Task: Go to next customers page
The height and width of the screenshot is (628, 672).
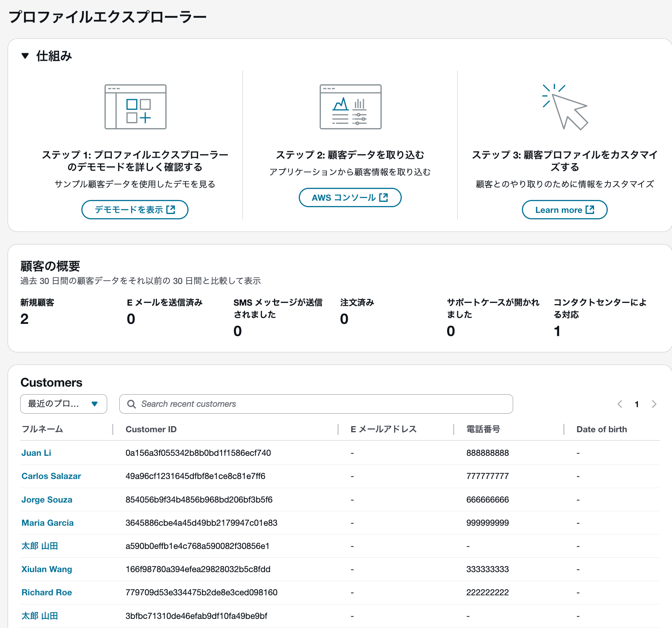Action: click(654, 404)
